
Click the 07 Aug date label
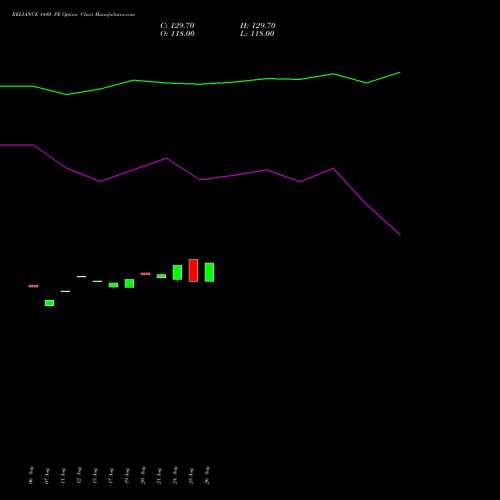[x=47, y=476]
